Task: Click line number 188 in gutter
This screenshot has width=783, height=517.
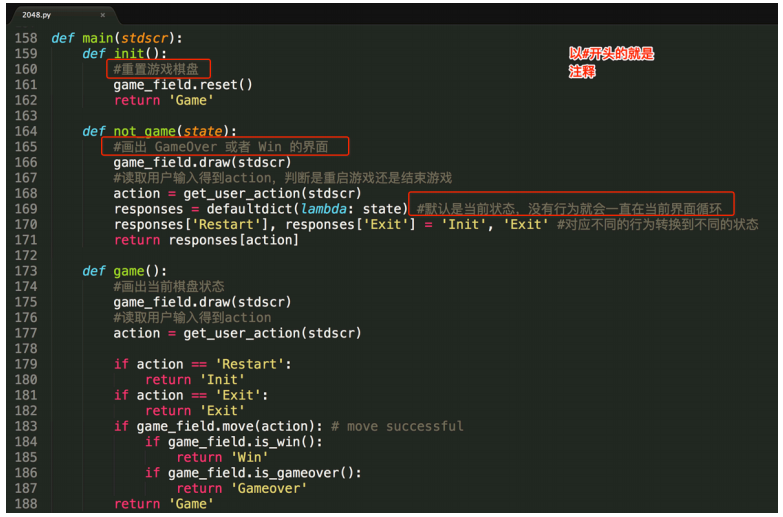Action: coord(25,504)
